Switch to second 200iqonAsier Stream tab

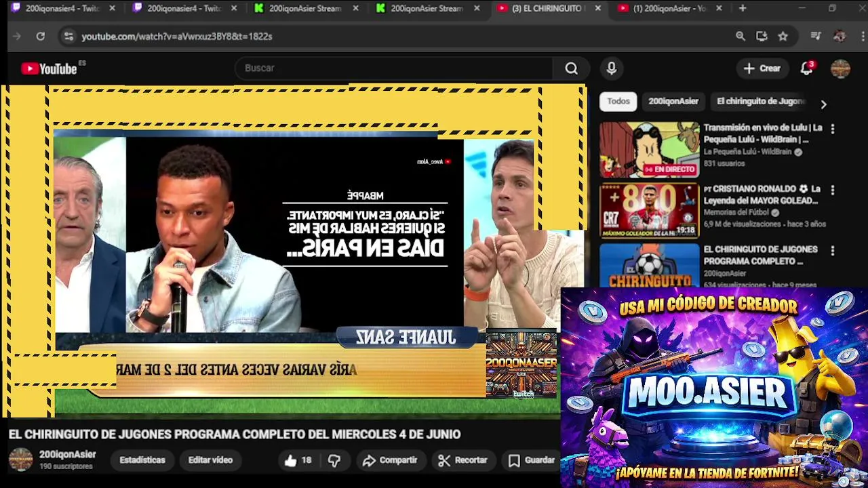click(x=427, y=8)
